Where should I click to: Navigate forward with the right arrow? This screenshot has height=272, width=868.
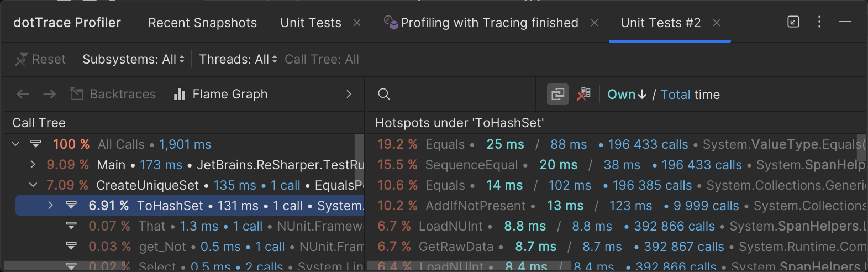click(50, 95)
